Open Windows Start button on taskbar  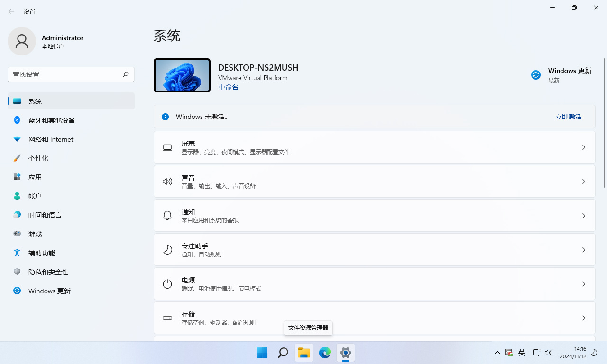(x=262, y=353)
